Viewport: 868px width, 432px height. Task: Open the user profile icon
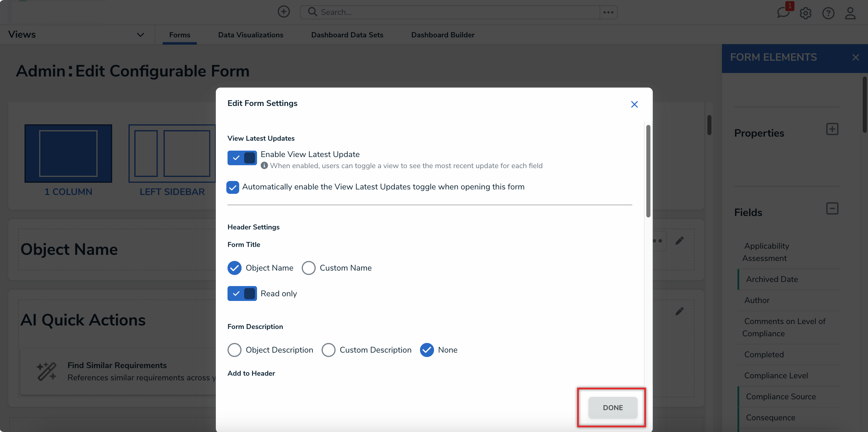tap(850, 13)
